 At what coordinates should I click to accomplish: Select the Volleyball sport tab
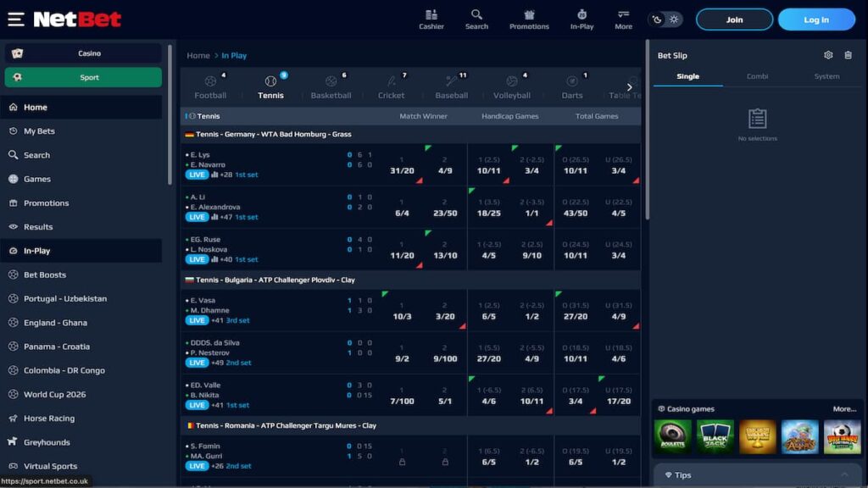click(512, 87)
